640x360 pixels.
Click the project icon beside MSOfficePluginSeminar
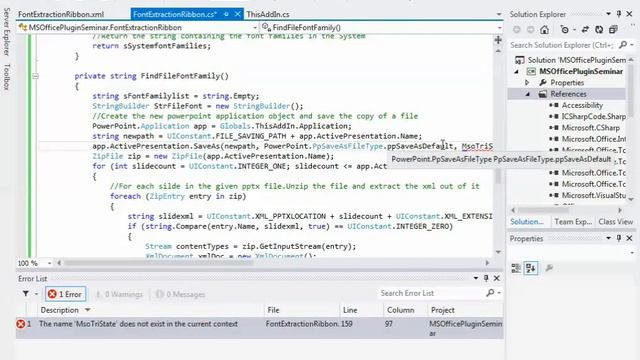point(531,71)
